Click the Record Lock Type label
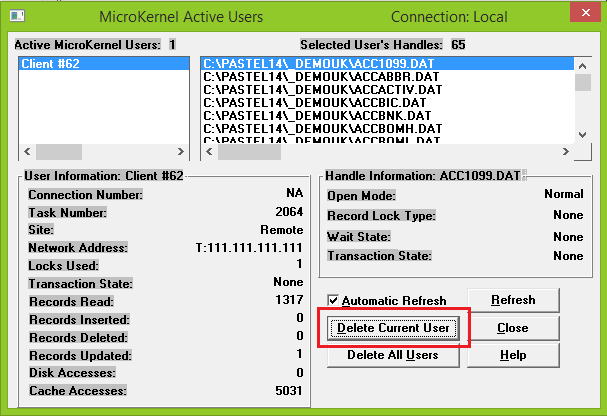This screenshot has width=607, height=416. 382,216
